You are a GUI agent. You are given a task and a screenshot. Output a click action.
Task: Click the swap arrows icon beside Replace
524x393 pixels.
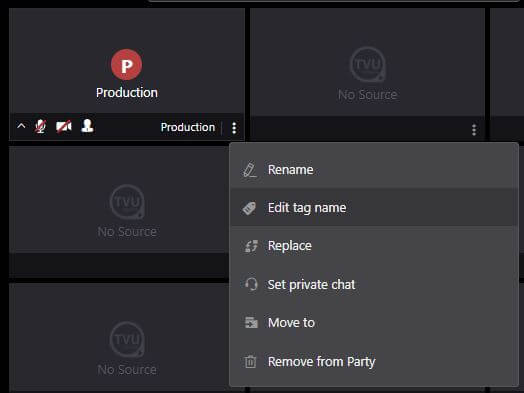251,246
